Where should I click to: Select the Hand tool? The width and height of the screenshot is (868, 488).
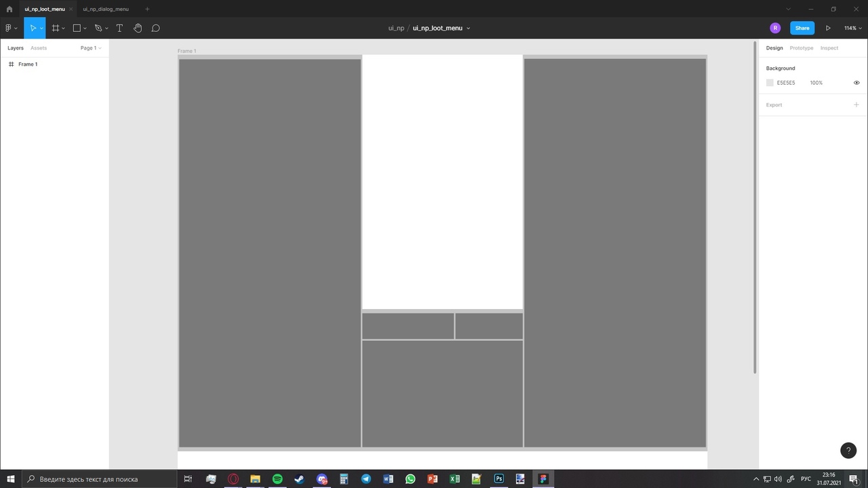(138, 28)
